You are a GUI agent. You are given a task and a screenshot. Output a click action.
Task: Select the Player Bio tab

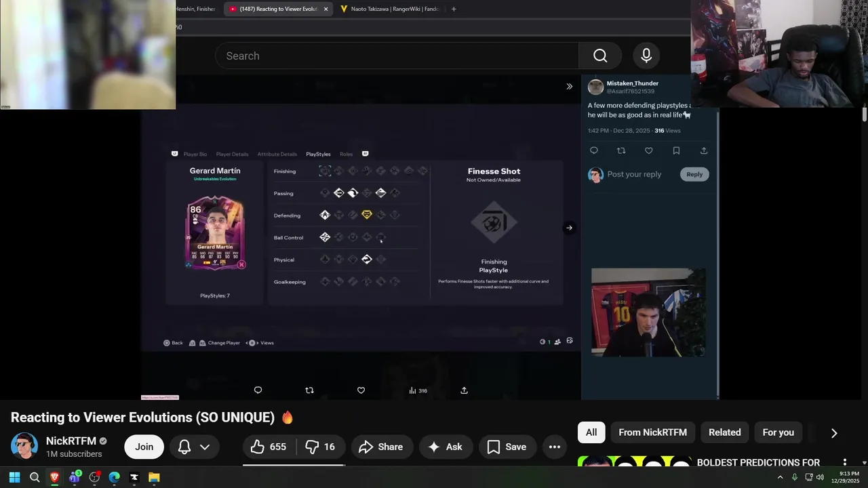coord(195,154)
